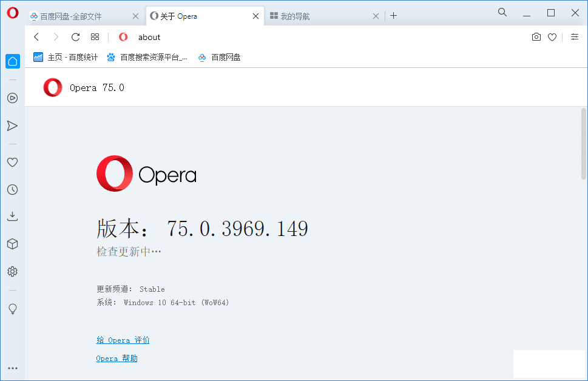Open the 百度搜索资源平台 bookmark

point(147,57)
